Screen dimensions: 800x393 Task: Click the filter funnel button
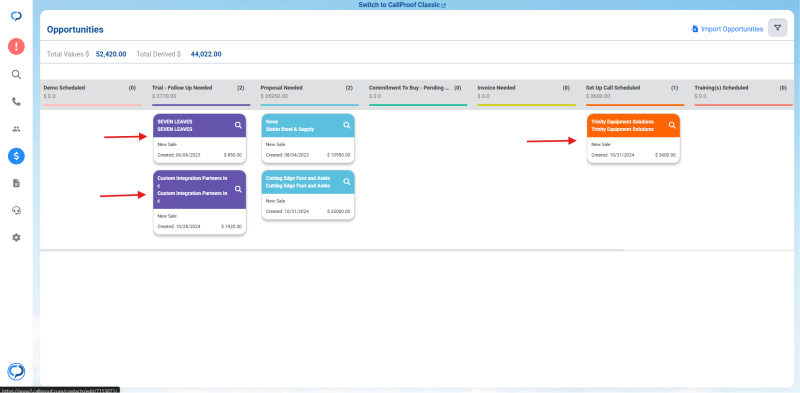778,28
